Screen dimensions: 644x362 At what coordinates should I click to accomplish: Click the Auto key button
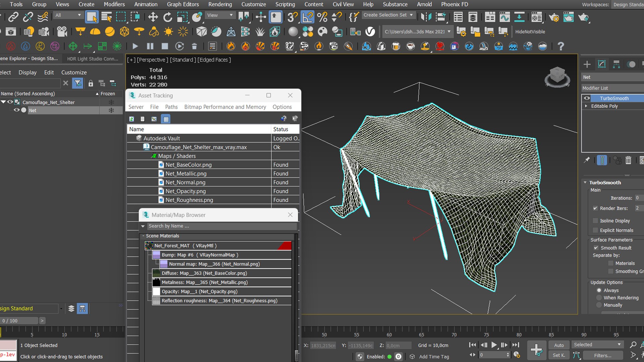click(559, 345)
